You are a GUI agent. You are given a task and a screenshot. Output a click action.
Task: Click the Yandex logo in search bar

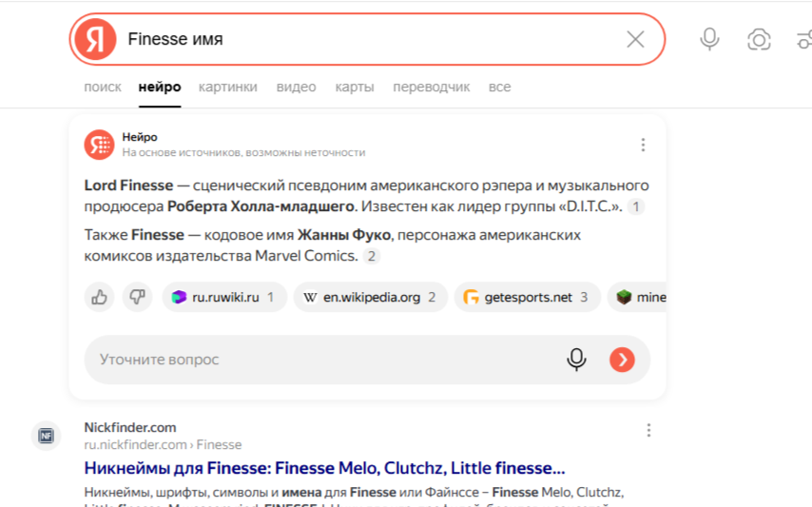point(95,39)
